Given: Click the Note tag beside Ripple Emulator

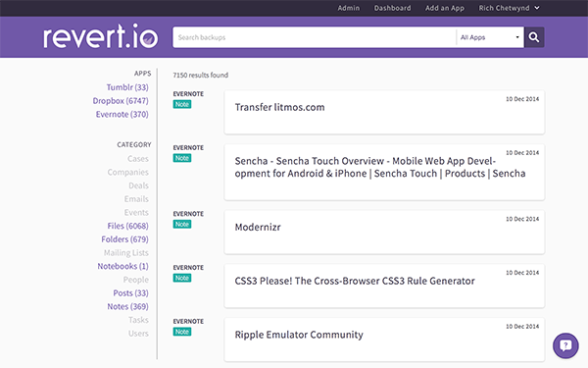Looking at the screenshot, I should (x=182, y=332).
